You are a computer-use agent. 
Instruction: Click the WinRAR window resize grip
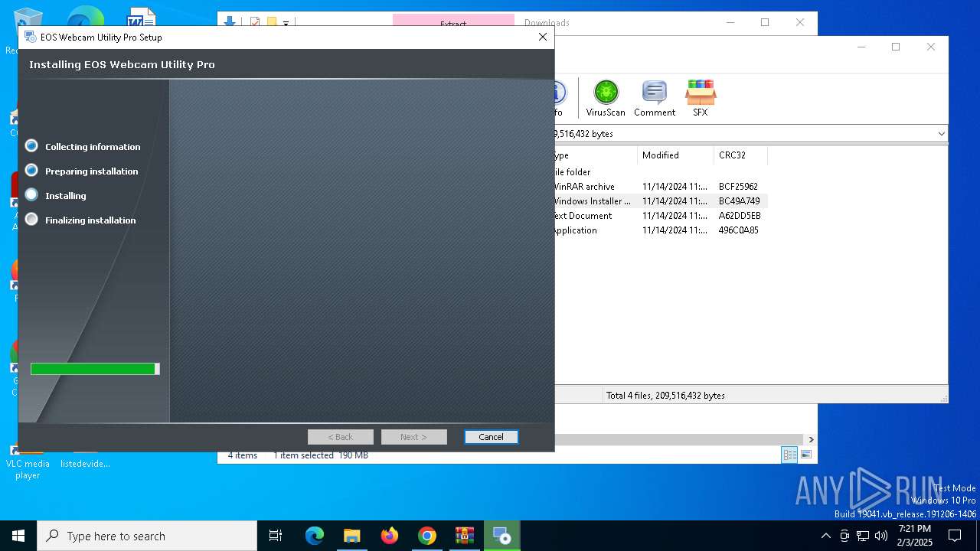(x=944, y=399)
